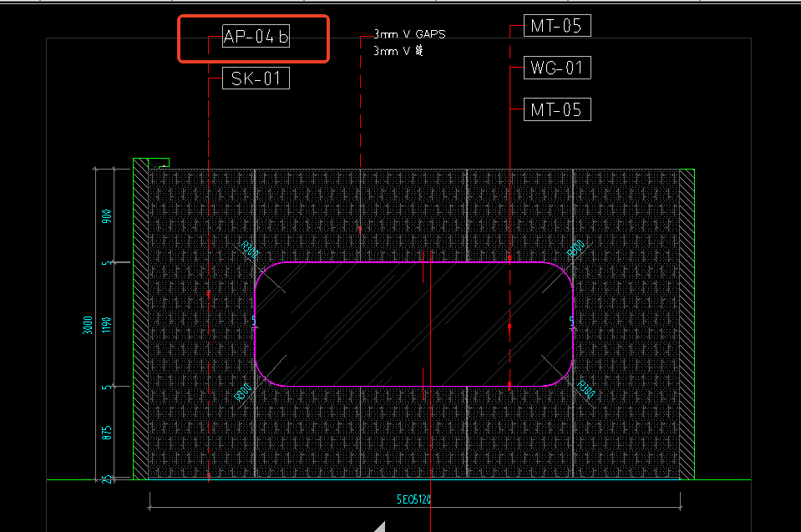Select the Chinese '3mm V 缝' note
This screenshot has height=532, width=801.
pos(398,51)
